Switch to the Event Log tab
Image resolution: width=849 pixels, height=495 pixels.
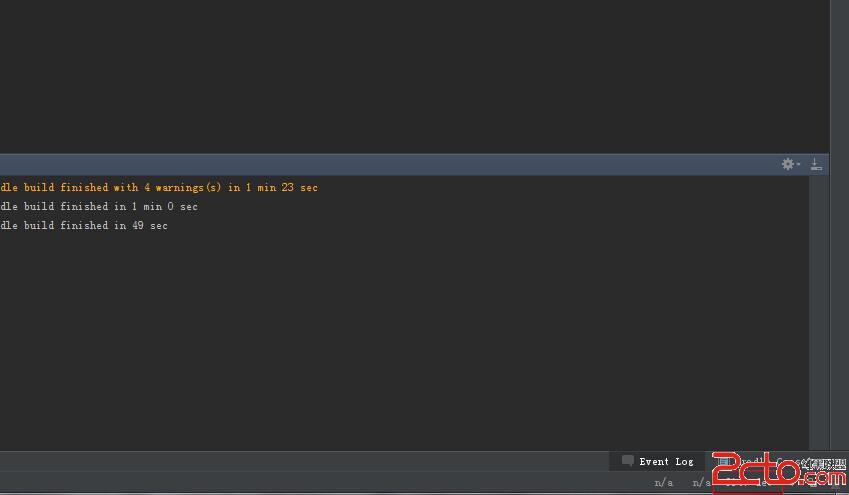pyautogui.click(x=665, y=461)
